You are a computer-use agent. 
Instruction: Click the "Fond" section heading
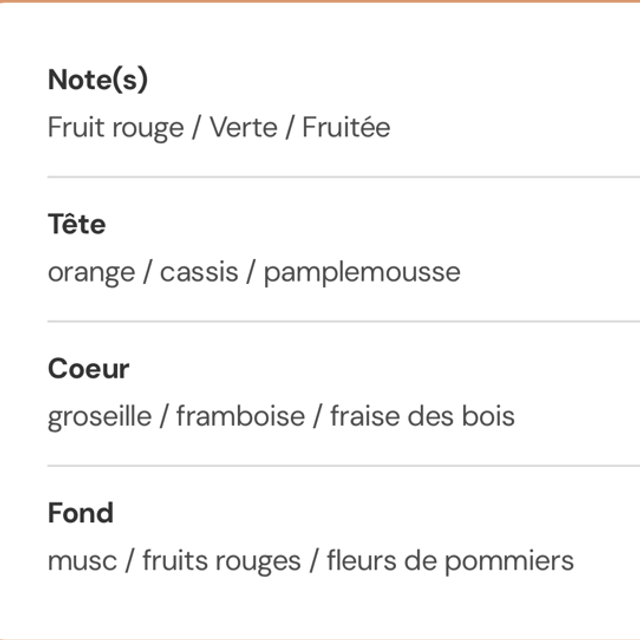point(80,513)
